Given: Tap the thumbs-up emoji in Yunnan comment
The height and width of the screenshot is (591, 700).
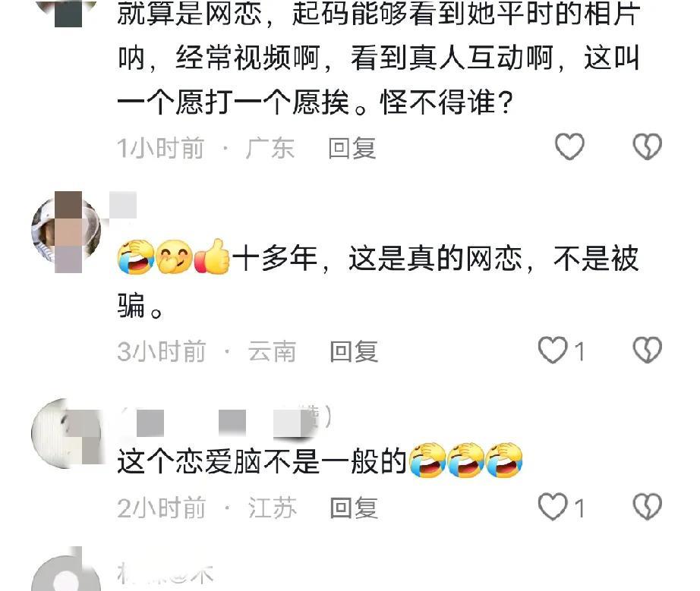Looking at the screenshot, I should coord(212,256).
